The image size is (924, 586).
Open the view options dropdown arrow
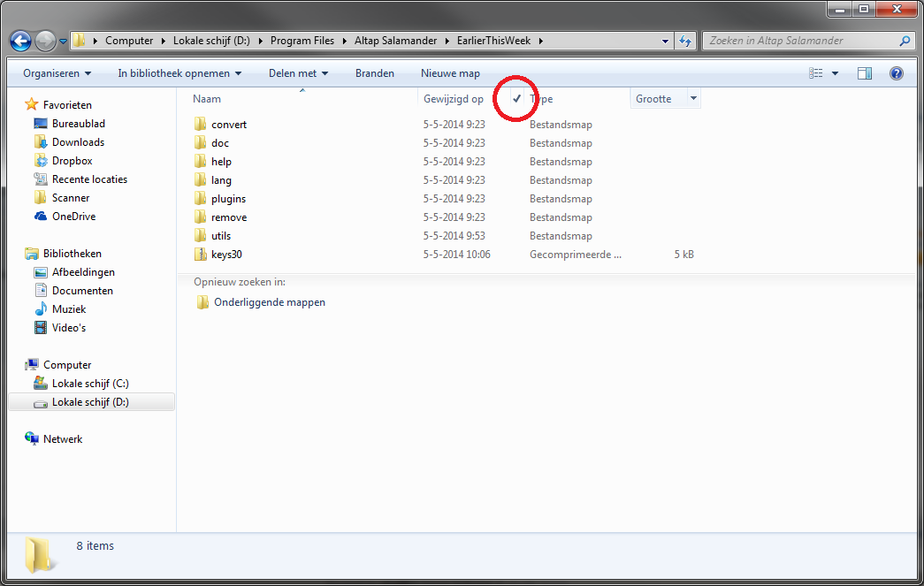click(x=836, y=73)
